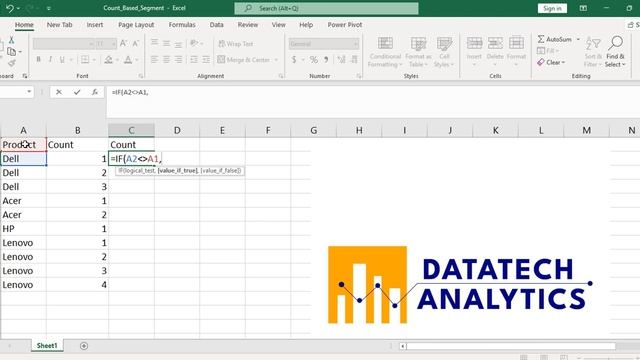Click Increase Decimal icon
Viewport: 640px width, 360px height.
click(342, 60)
